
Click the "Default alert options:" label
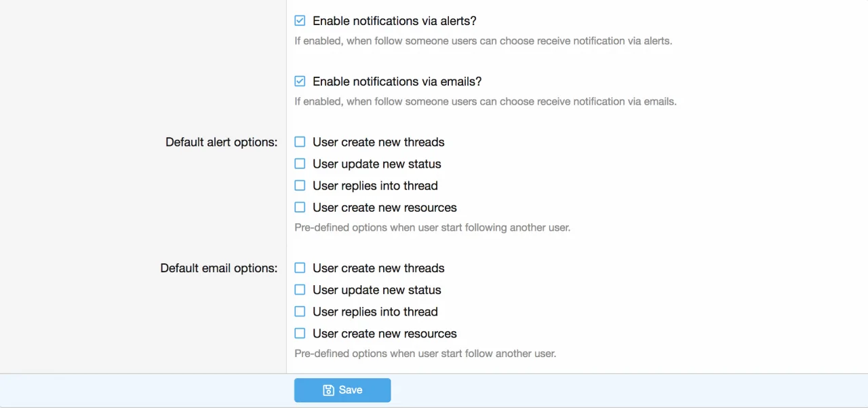(221, 142)
